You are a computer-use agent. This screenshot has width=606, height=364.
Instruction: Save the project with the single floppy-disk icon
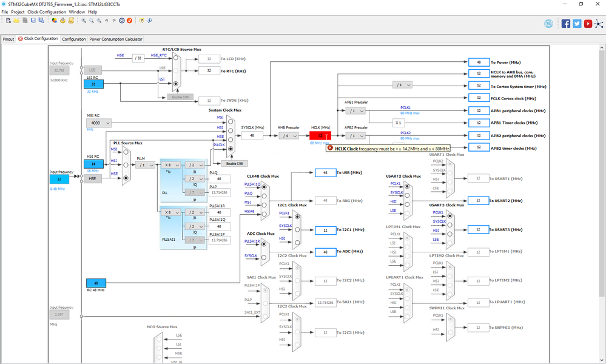33,21
